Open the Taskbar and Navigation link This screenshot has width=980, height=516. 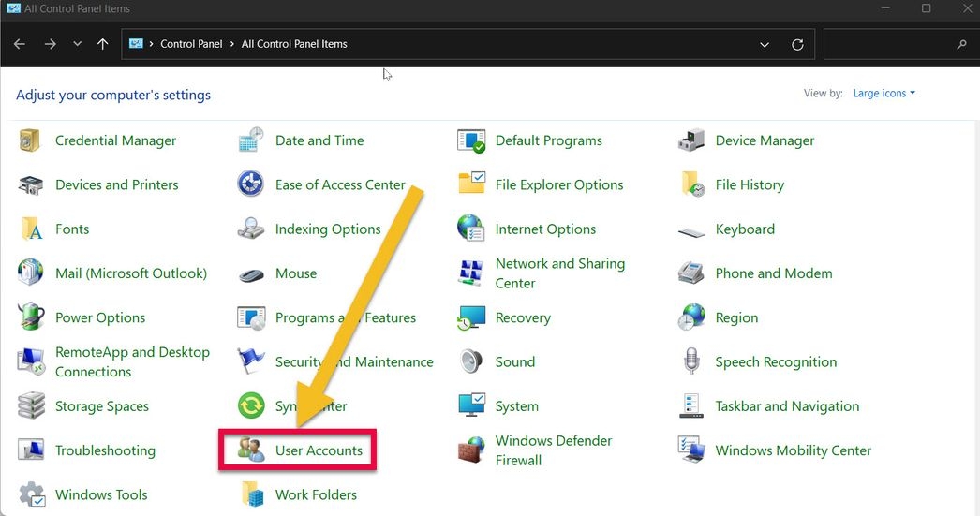pos(787,406)
